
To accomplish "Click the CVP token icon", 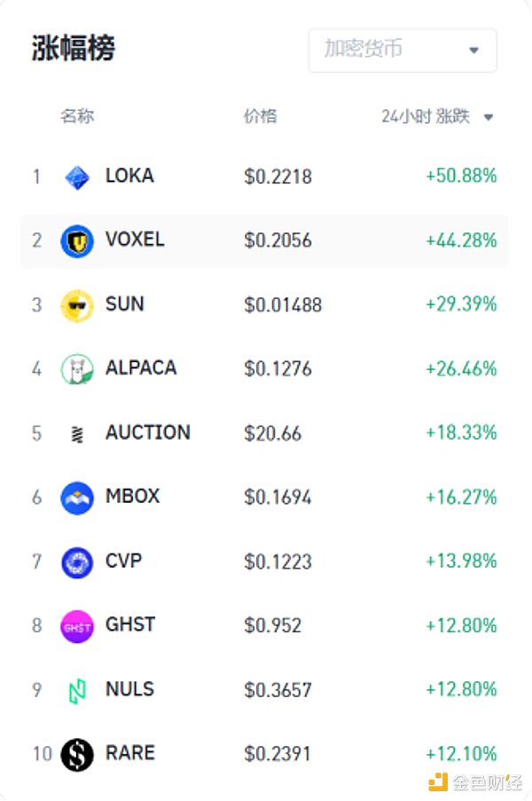I will [x=77, y=561].
